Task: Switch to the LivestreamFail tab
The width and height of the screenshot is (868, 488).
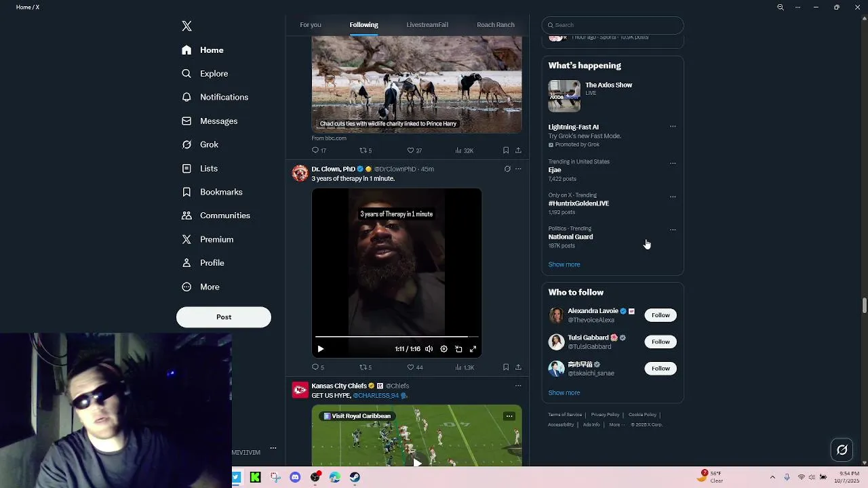Action: click(x=427, y=25)
